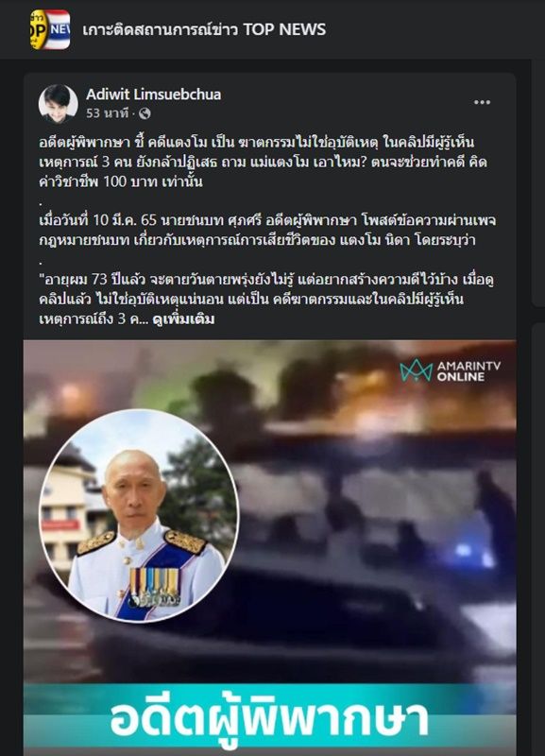The width and height of the screenshot is (545, 756).
Task: Click the public globe privacy icon
Action: [x=145, y=113]
